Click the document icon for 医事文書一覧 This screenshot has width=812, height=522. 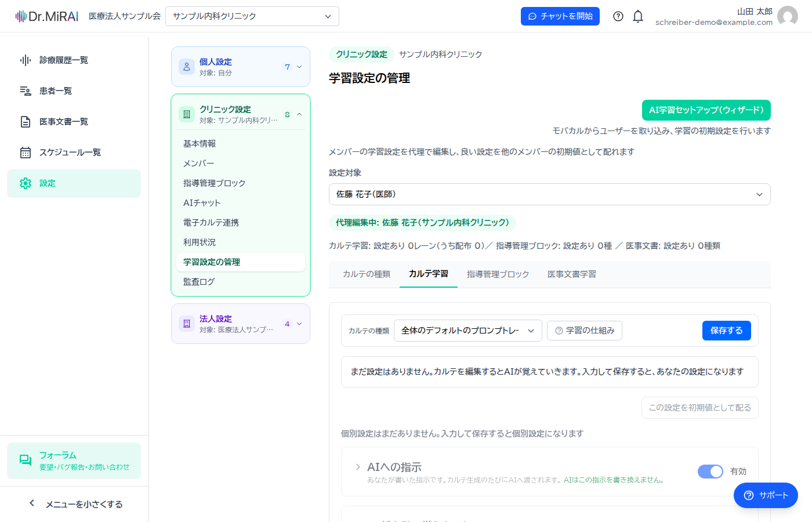pos(26,122)
